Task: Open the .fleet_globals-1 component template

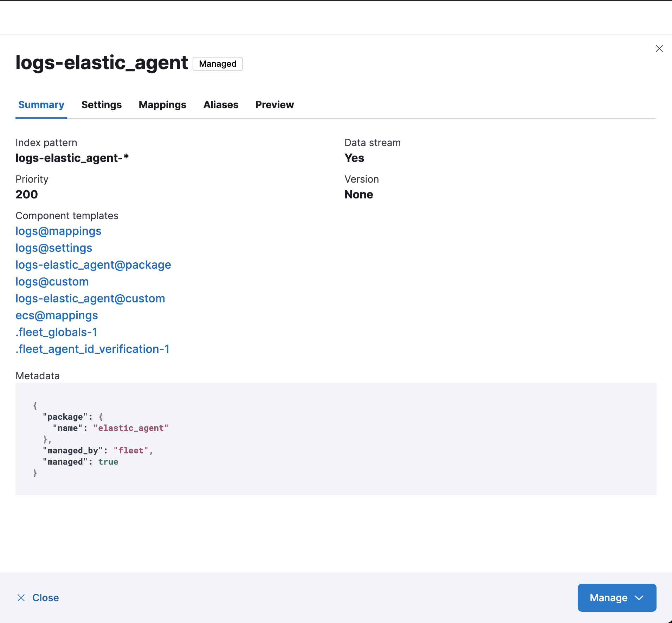Action: click(x=56, y=332)
